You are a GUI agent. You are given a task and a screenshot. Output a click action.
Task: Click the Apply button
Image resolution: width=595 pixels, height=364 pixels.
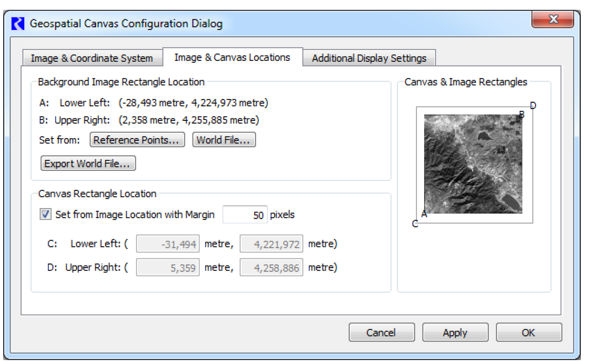(455, 333)
